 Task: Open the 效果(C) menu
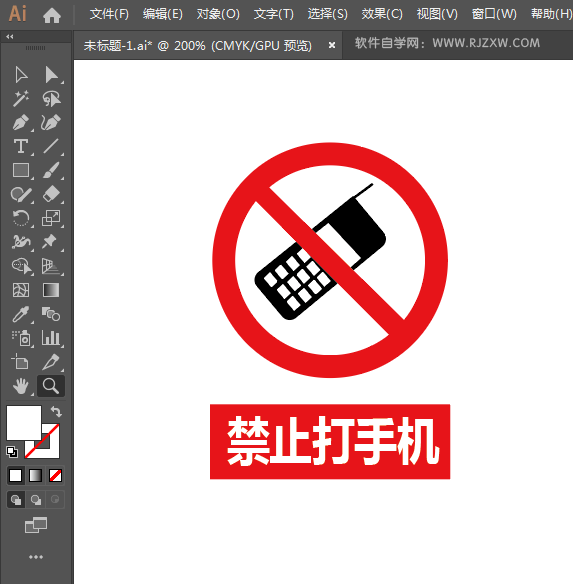pos(382,14)
